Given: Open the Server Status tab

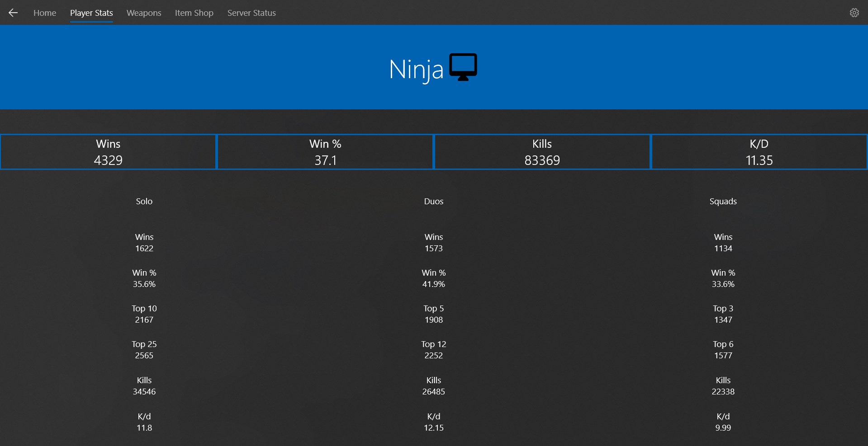Looking at the screenshot, I should click(251, 13).
